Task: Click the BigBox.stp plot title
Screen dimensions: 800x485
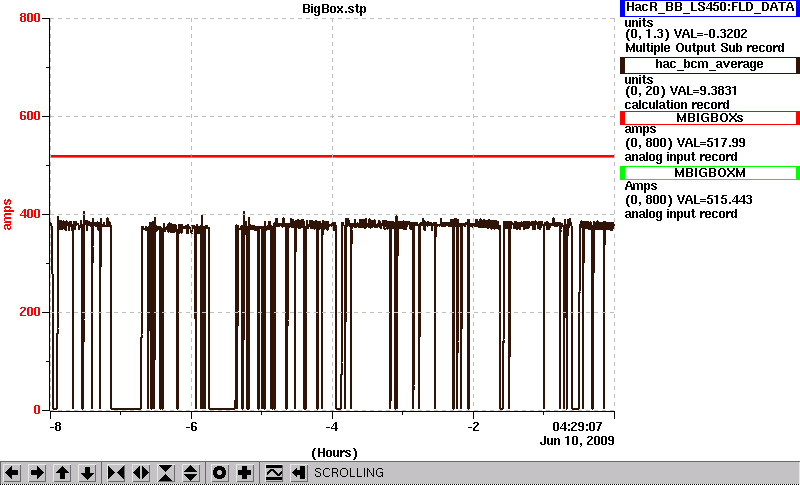Action: [x=334, y=9]
